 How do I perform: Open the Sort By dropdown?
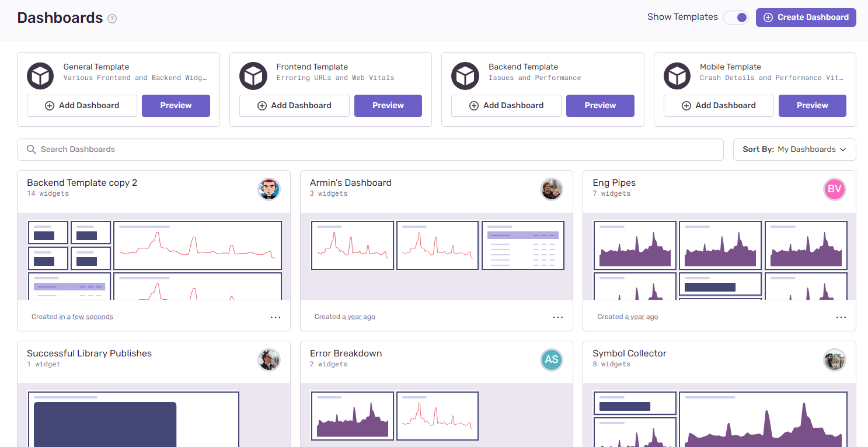pyautogui.click(x=794, y=149)
